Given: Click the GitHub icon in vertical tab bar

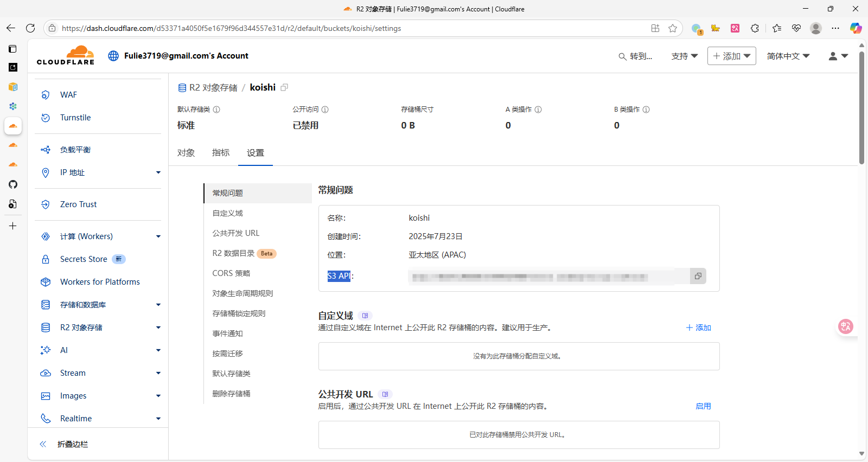Looking at the screenshot, I should coord(13,184).
